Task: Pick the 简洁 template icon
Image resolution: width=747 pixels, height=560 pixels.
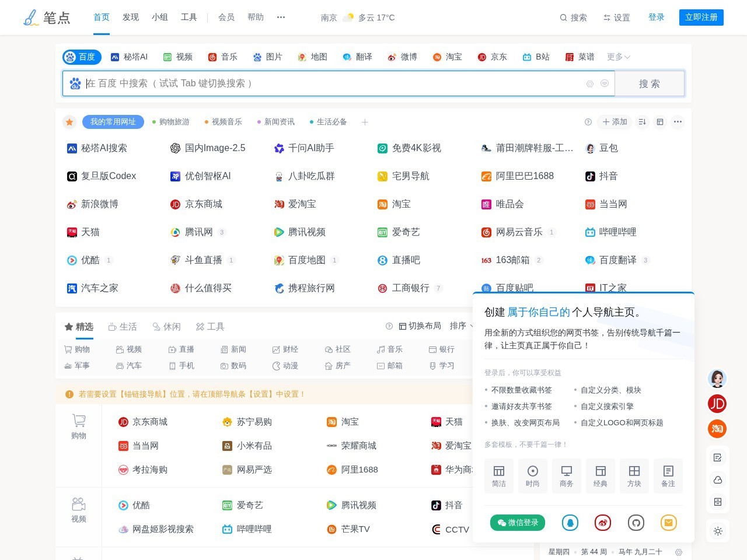Action: 499,475
